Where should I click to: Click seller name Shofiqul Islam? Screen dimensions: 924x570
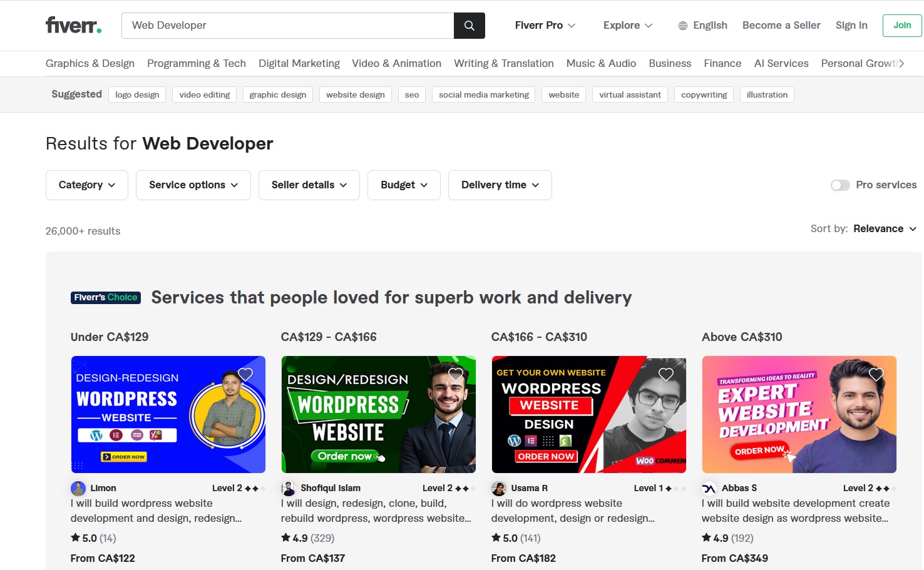tap(331, 488)
